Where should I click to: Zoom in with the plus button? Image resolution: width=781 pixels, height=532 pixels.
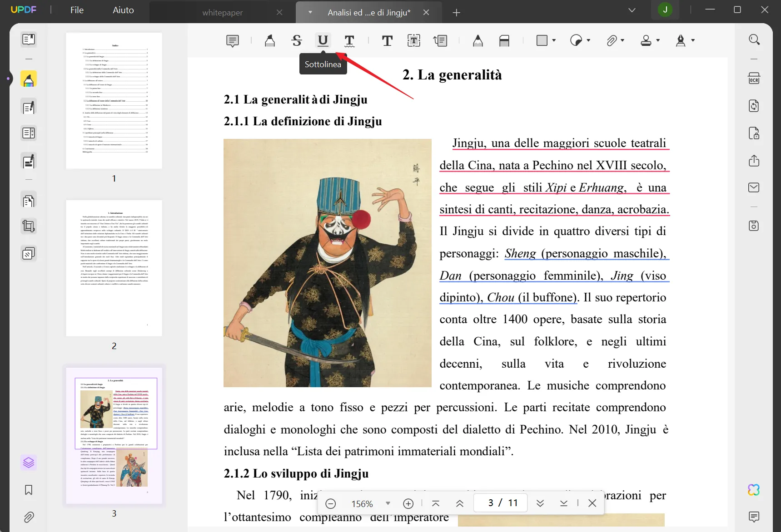pos(408,503)
